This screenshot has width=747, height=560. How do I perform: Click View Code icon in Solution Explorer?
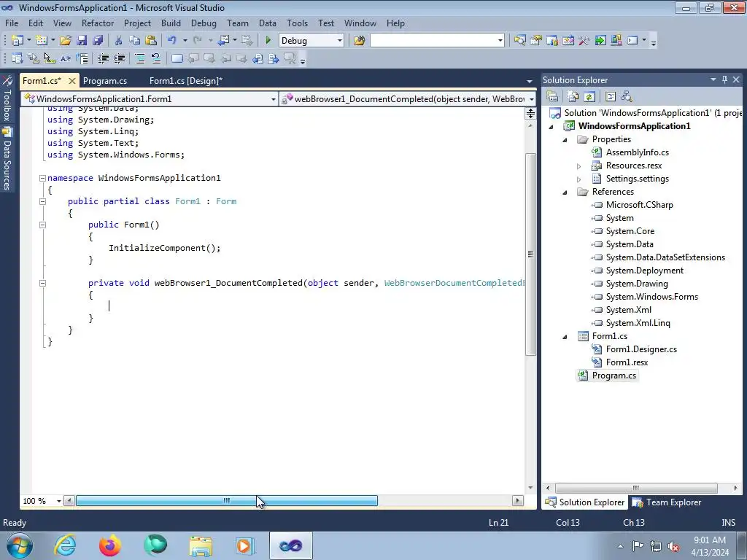pyautogui.click(x=611, y=97)
